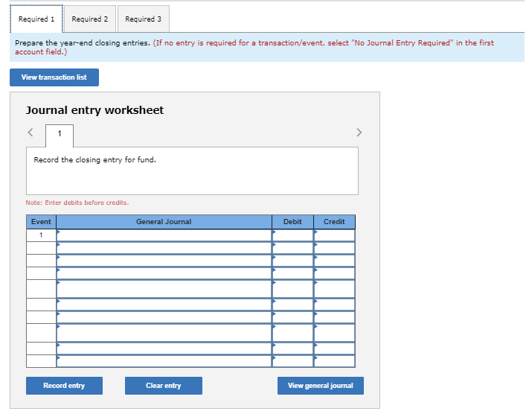The height and width of the screenshot is (417, 532).
Task: Select eighth row General Journal account field
Action: pyautogui.click(x=164, y=332)
